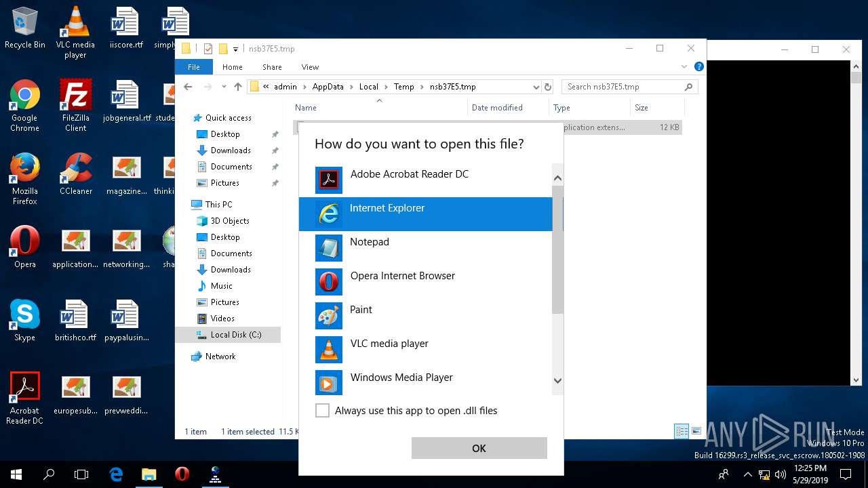This screenshot has height=488, width=868.
Task: Go up one folder level
Action: (x=238, y=87)
